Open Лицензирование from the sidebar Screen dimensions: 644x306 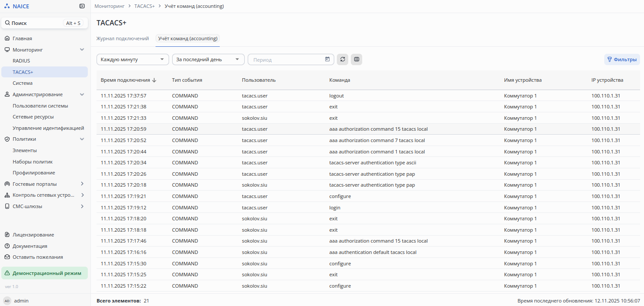click(x=33, y=235)
